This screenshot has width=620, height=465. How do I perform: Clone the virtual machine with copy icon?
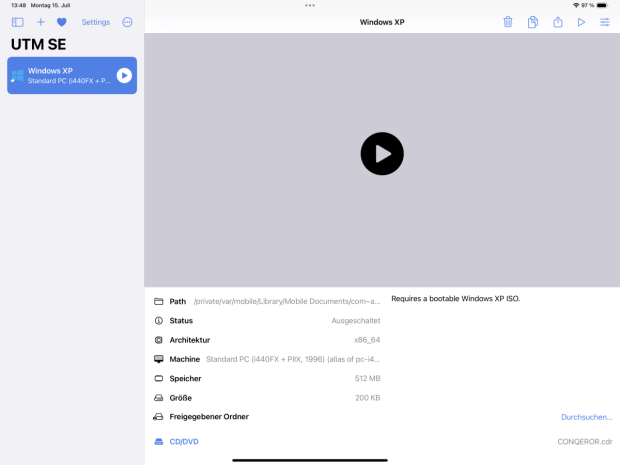coord(533,22)
